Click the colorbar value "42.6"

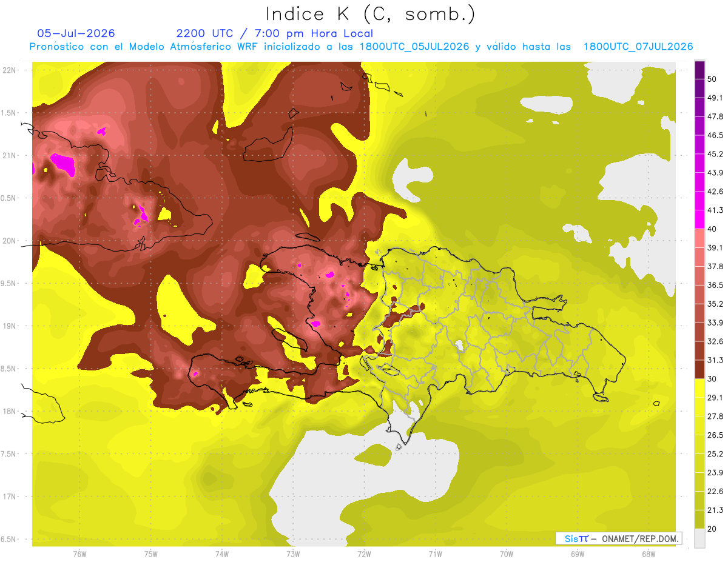pyautogui.click(x=715, y=192)
